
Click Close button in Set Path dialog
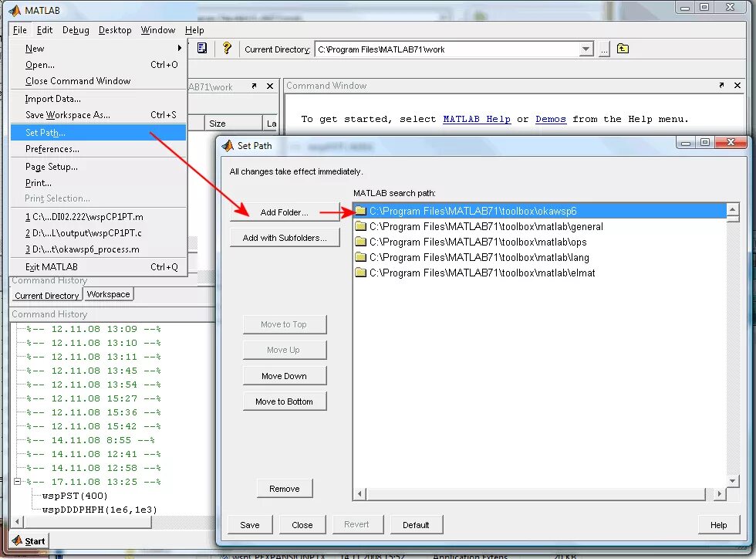click(x=302, y=525)
